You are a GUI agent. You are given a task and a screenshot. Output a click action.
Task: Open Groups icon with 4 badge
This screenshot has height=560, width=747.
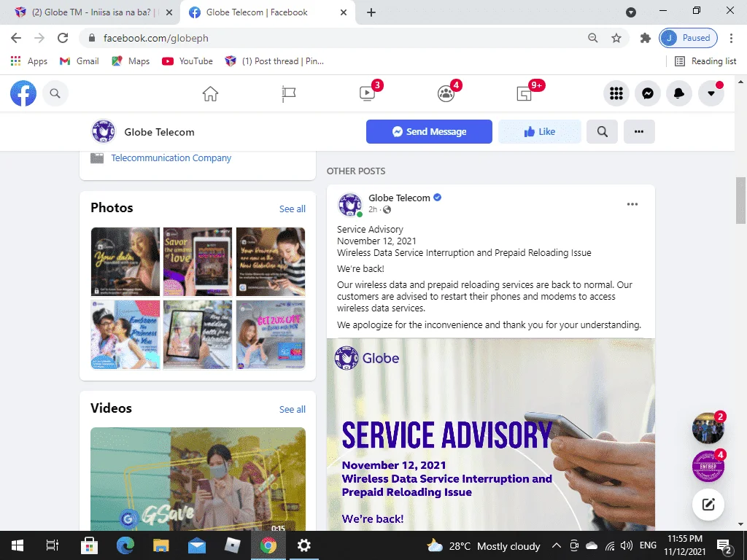click(446, 93)
